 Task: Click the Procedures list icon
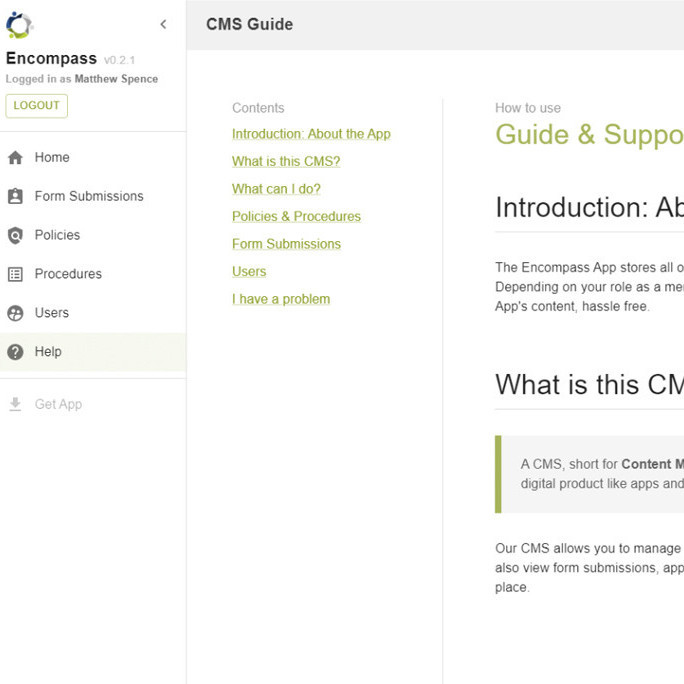[15, 274]
